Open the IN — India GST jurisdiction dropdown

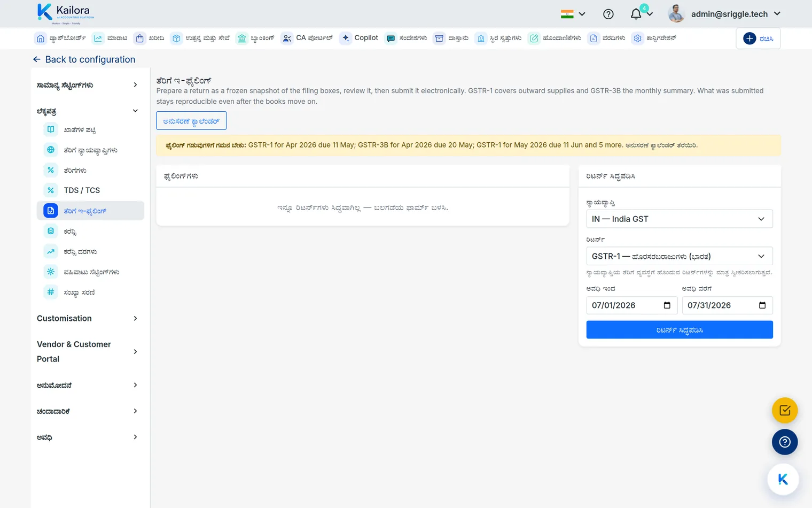point(680,219)
